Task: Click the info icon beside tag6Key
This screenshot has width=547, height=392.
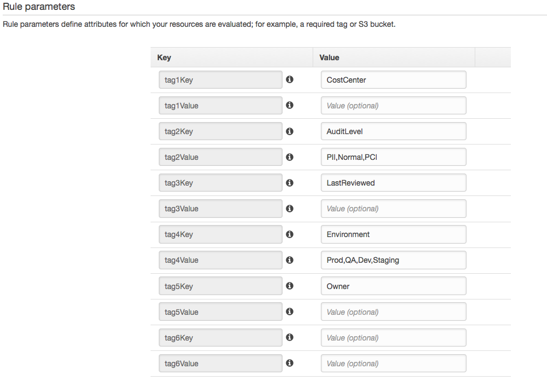Action: (x=290, y=338)
